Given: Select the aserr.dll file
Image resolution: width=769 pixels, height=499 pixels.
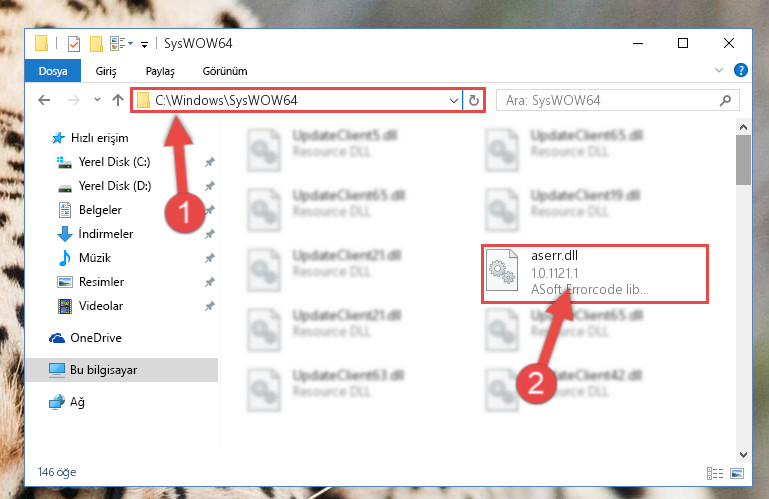Looking at the screenshot, I should (x=594, y=273).
